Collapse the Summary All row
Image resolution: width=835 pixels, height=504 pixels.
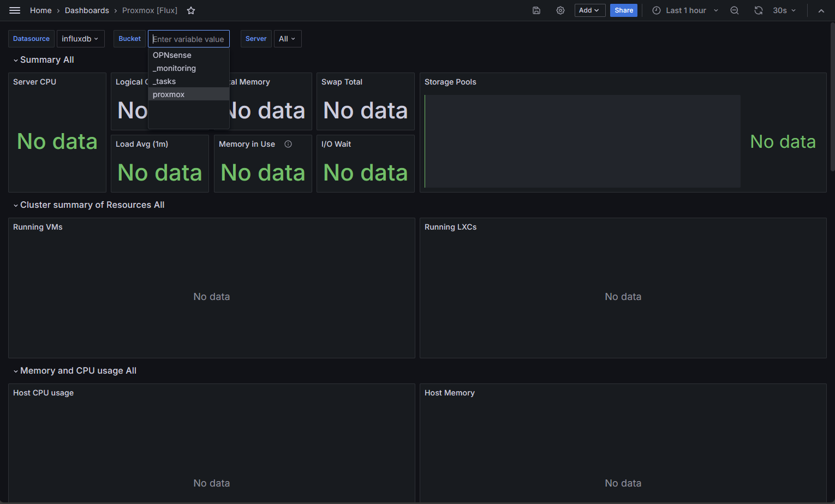(x=43, y=59)
